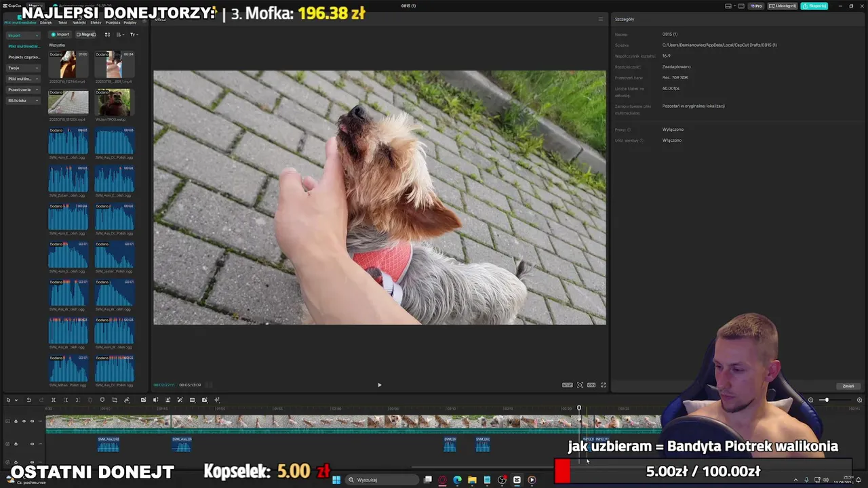Image resolution: width=868 pixels, height=488 pixels.
Task: Undo the last edit
Action: [x=28, y=400]
